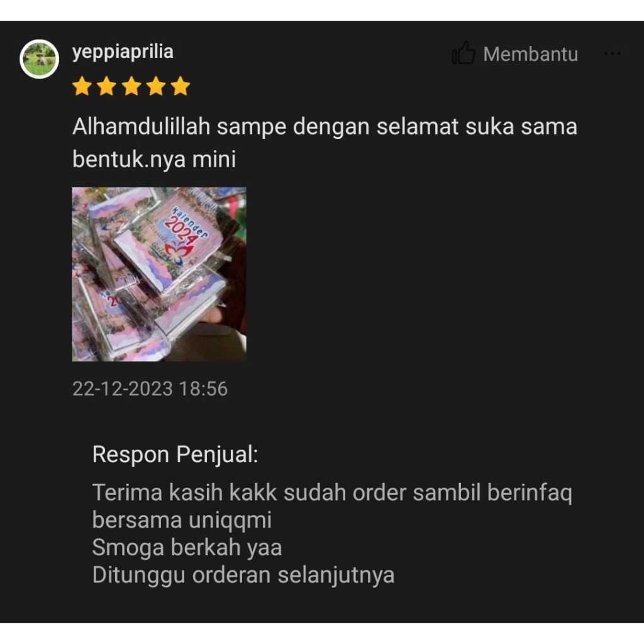Click the 'Ditunggu orderan selanjutnya' reply line
Image resolution: width=644 pixels, height=644 pixels.
243,575
